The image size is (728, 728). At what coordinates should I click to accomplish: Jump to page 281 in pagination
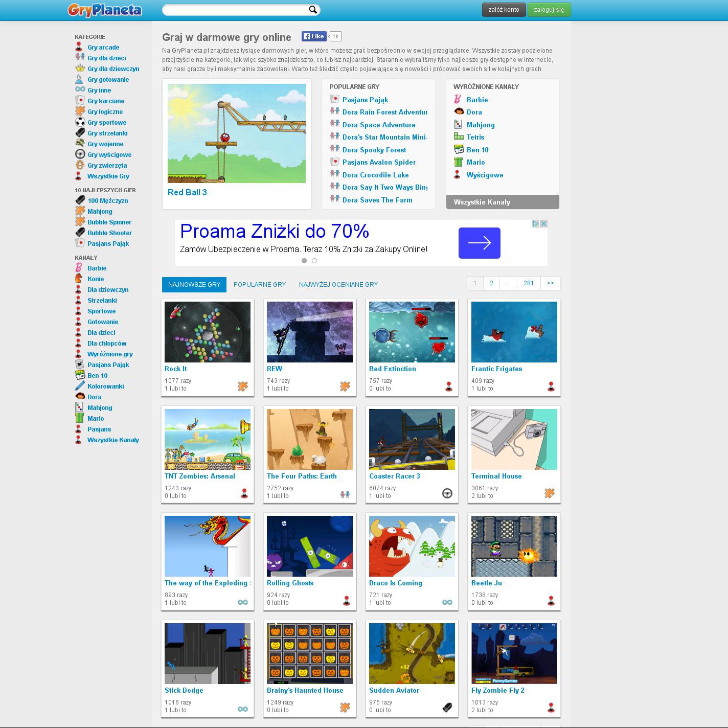pos(529,283)
